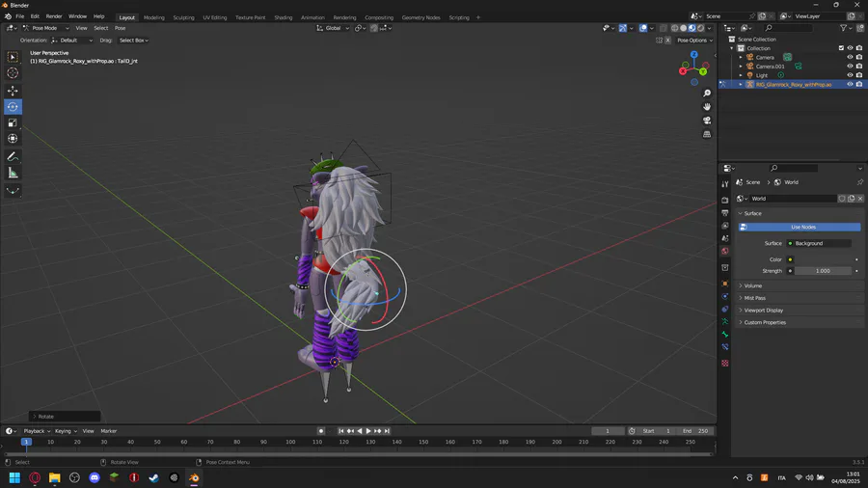Open the Render menu
Viewport: 868px width, 488px height.
pos(54,16)
